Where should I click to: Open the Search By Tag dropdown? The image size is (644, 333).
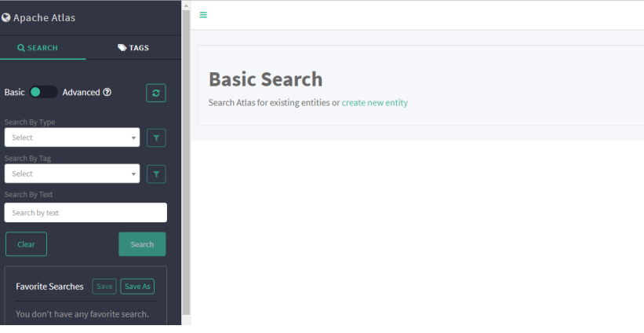[72, 174]
